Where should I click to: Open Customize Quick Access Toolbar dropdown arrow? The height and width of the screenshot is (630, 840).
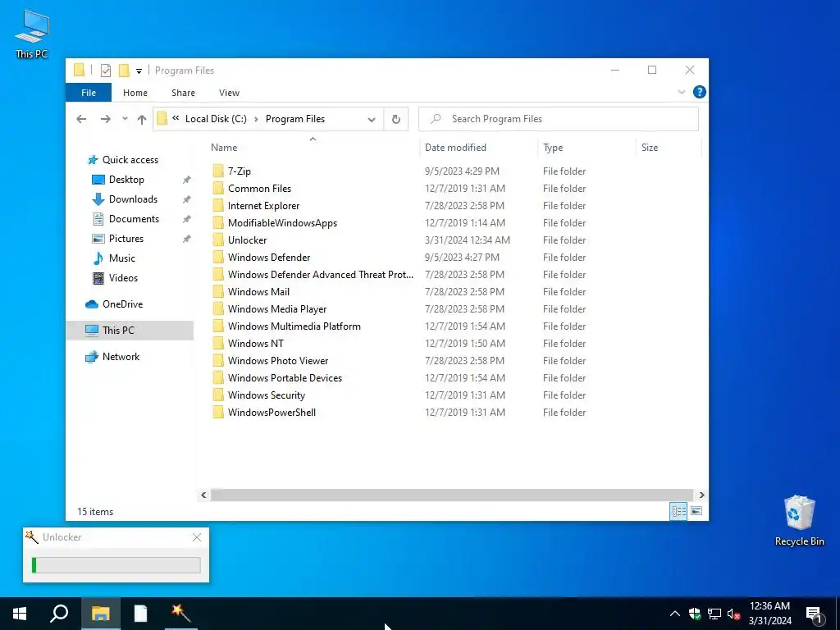click(x=139, y=71)
